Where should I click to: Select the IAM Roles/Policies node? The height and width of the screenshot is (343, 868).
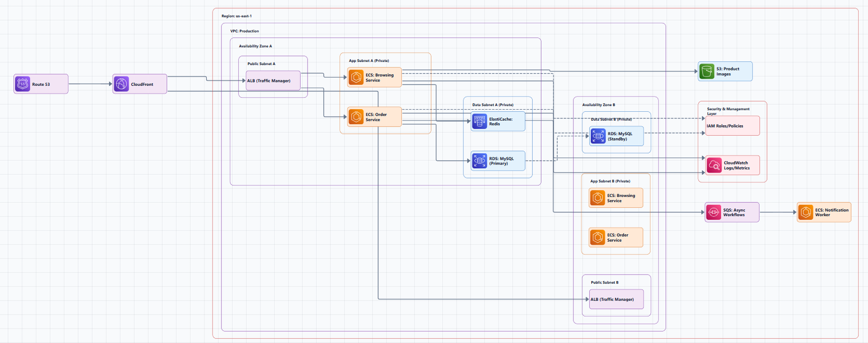click(x=732, y=125)
